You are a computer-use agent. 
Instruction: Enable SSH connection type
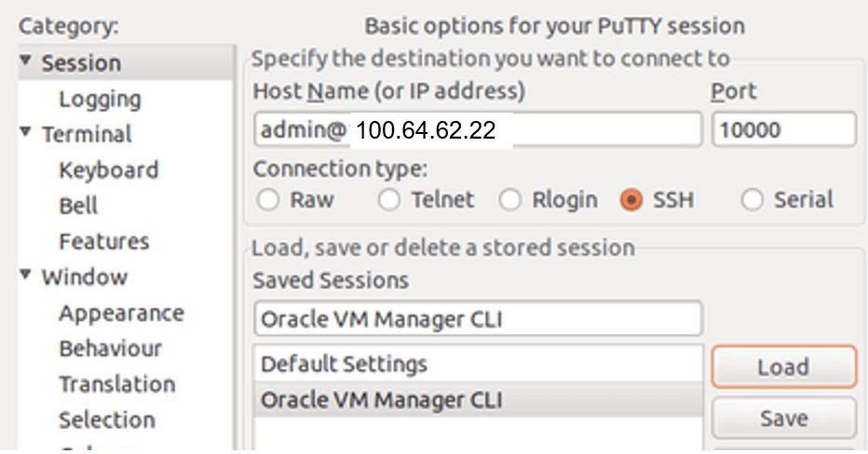[x=632, y=200]
